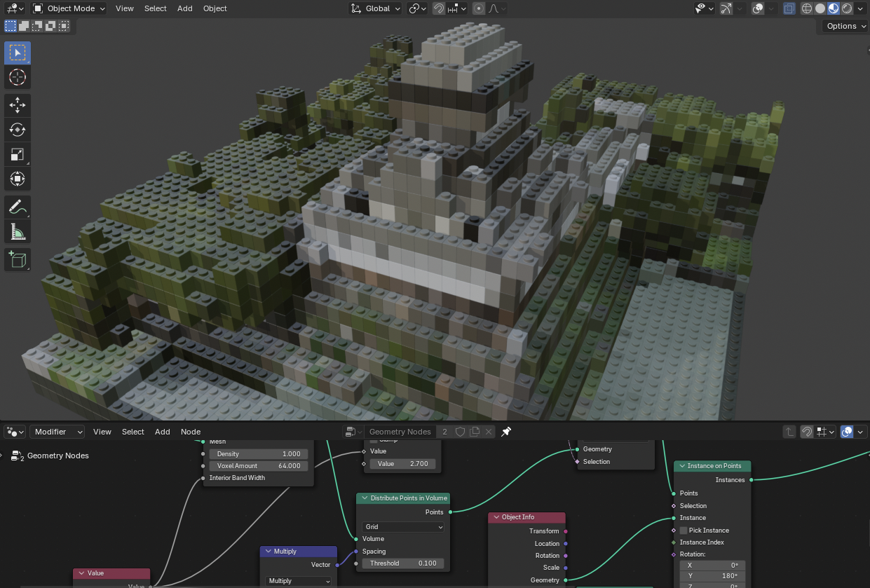
Task: Click the Voxel Amount field
Action: tap(259, 466)
